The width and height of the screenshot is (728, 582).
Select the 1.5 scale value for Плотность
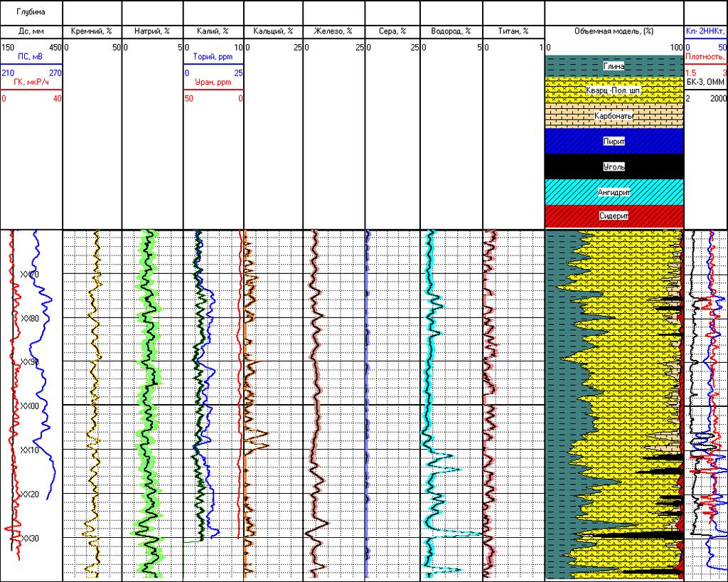pyautogui.click(x=691, y=73)
